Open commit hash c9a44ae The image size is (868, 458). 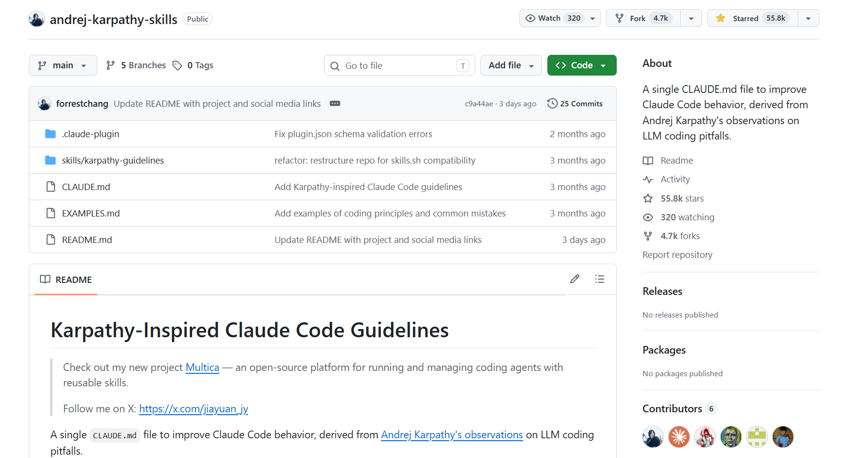[x=479, y=103]
